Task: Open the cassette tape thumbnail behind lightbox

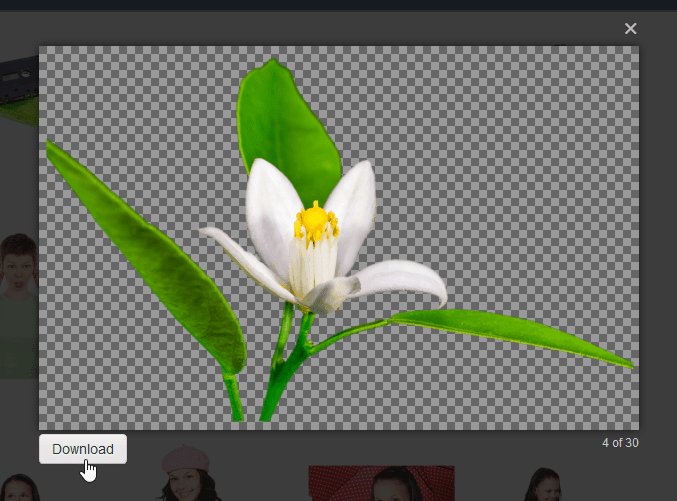Action: point(19,91)
